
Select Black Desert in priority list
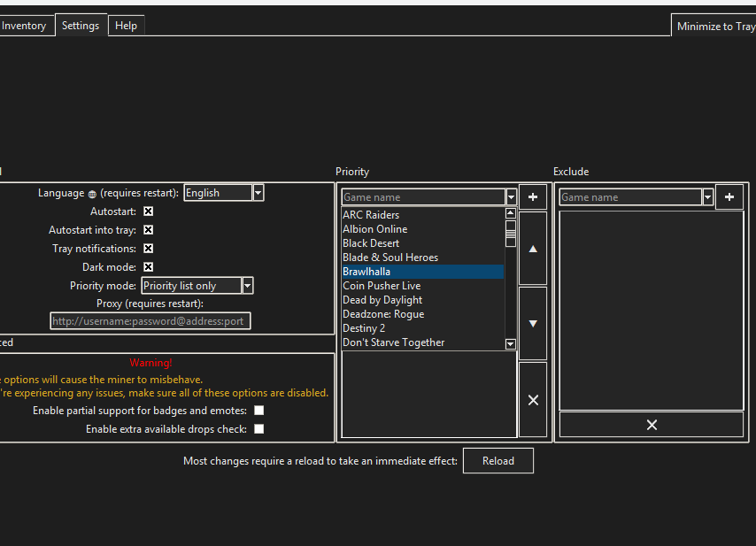pyautogui.click(x=423, y=243)
